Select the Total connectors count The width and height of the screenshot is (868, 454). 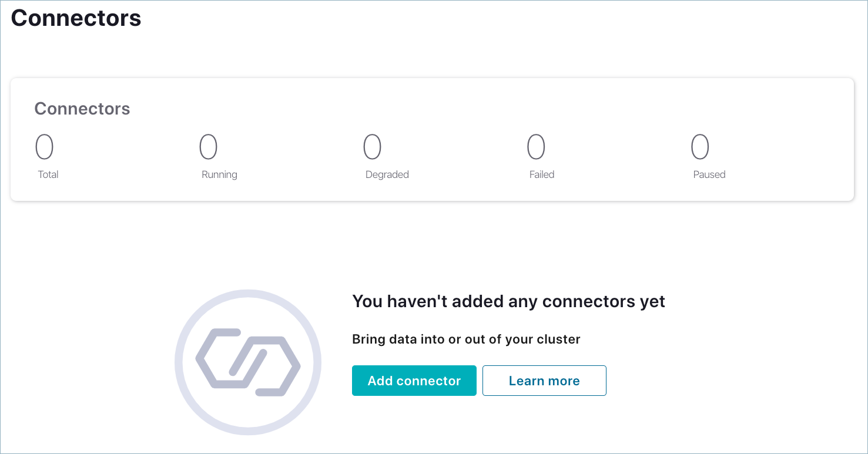(45, 147)
